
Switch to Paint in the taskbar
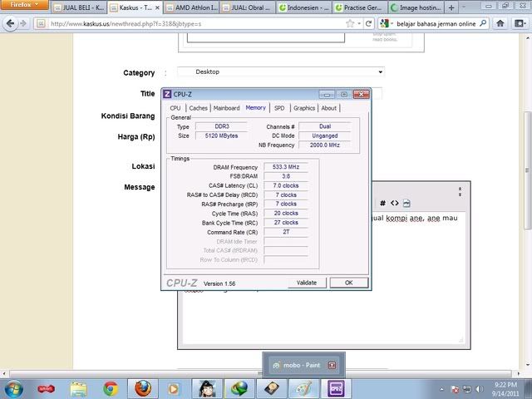(x=303, y=389)
